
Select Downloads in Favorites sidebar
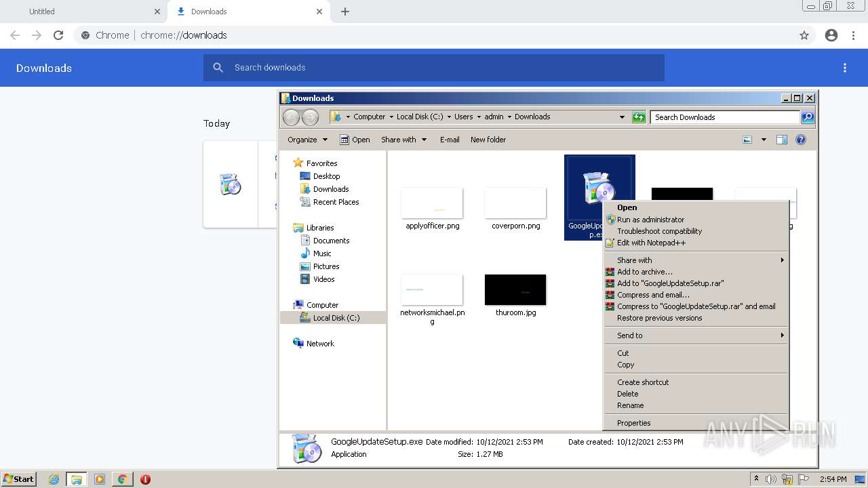click(x=331, y=189)
